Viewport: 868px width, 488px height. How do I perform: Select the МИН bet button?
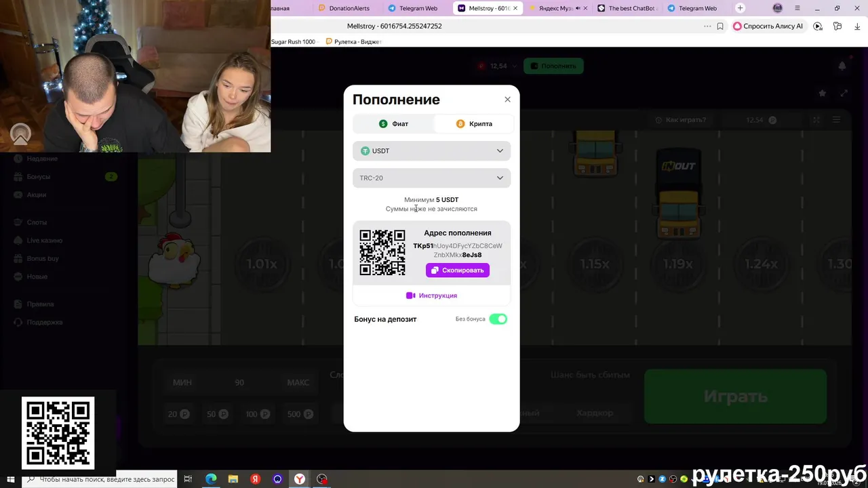[182, 383]
